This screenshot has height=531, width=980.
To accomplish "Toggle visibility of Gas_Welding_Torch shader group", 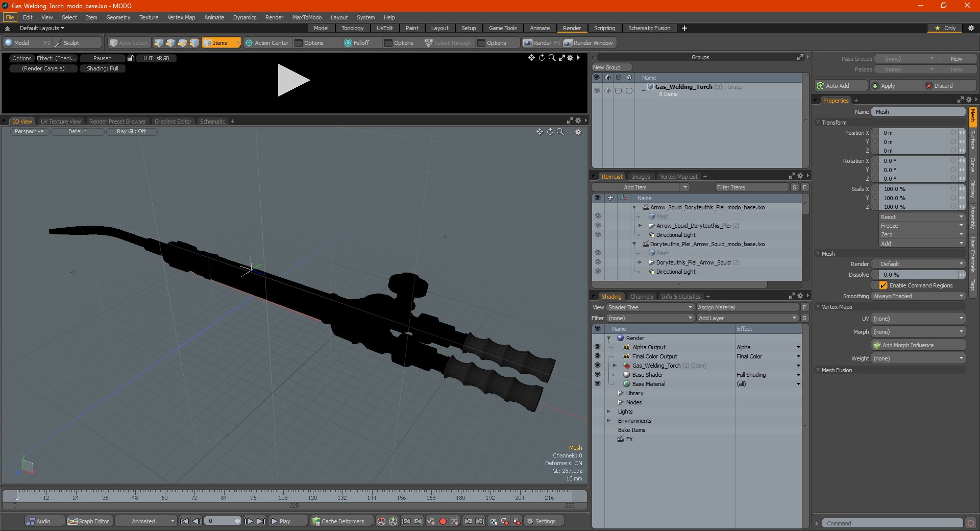I will point(597,366).
